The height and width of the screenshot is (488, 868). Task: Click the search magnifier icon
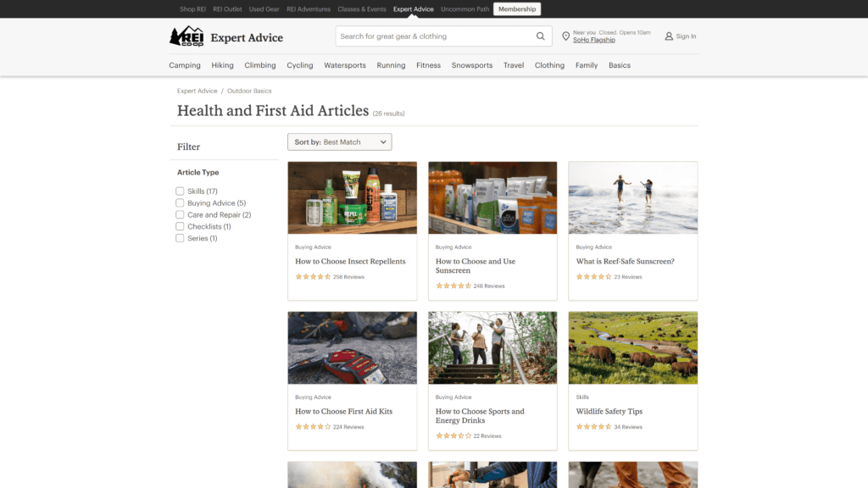point(540,36)
